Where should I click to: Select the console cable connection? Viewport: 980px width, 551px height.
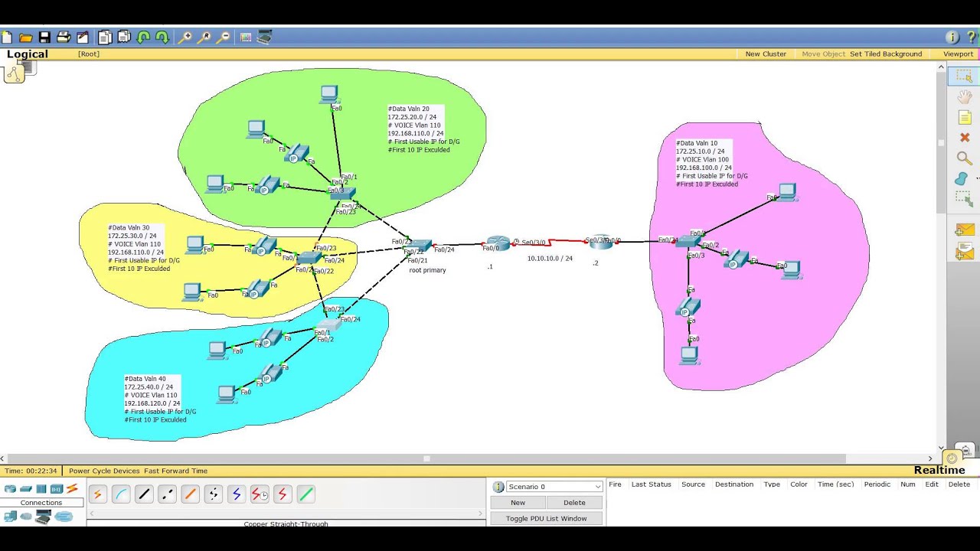click(x=121, y=494)
